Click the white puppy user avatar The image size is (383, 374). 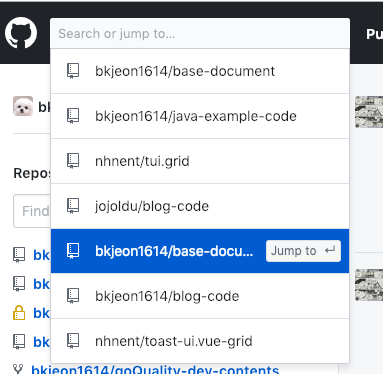[x=23, y=106]
